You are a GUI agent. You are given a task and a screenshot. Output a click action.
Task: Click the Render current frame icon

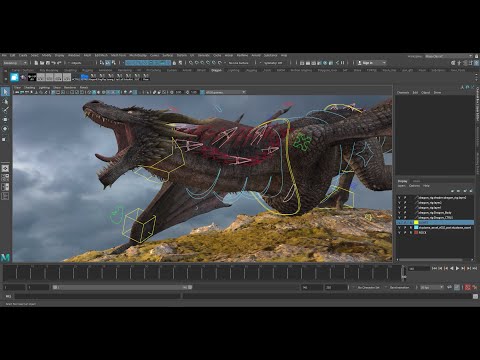pyautogui.click(x=308, y=63)
